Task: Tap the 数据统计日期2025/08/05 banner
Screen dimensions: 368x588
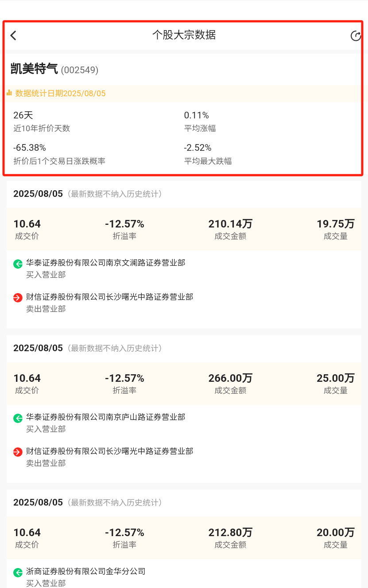Action: 61,94
